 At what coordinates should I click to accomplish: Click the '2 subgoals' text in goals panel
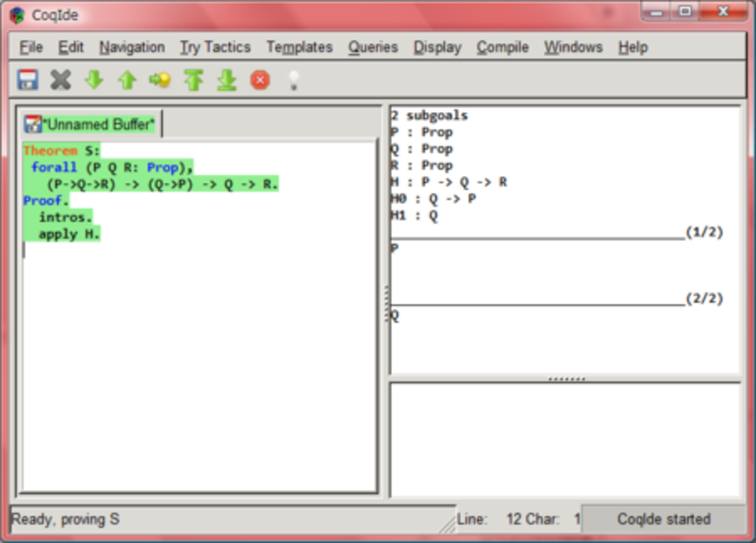click(x=429, y=115)
